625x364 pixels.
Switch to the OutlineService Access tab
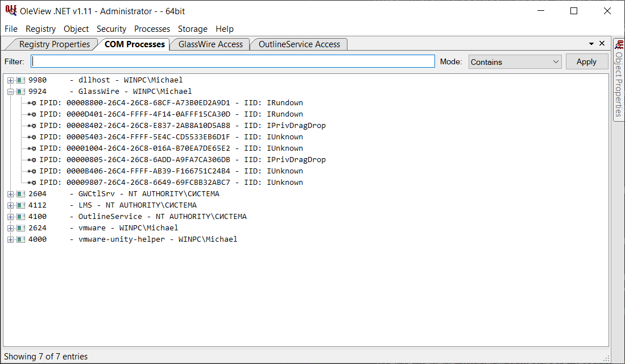tap(299, 44)
